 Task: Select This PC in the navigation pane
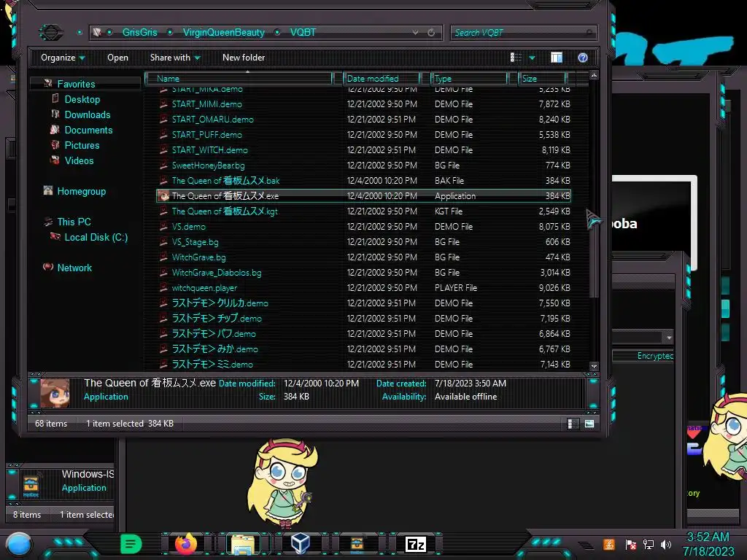74,222
